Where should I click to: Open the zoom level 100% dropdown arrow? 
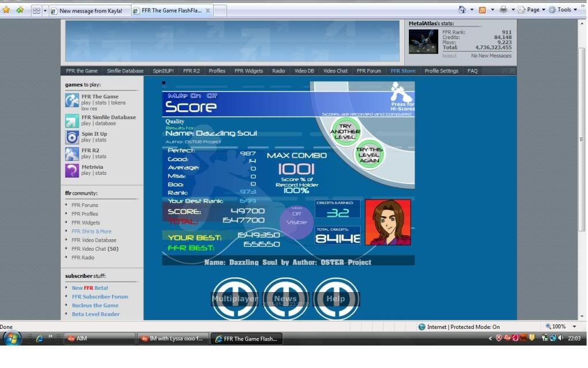point(574,327)
